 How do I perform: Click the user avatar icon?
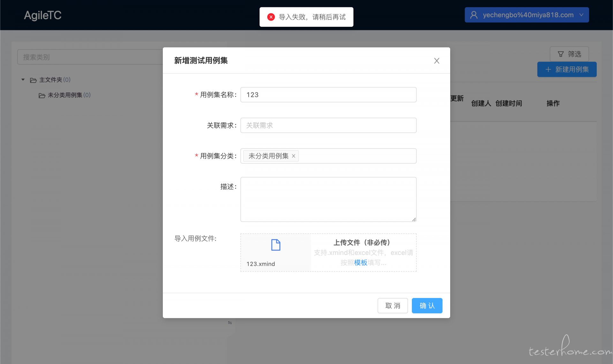(x=474, y=15)
